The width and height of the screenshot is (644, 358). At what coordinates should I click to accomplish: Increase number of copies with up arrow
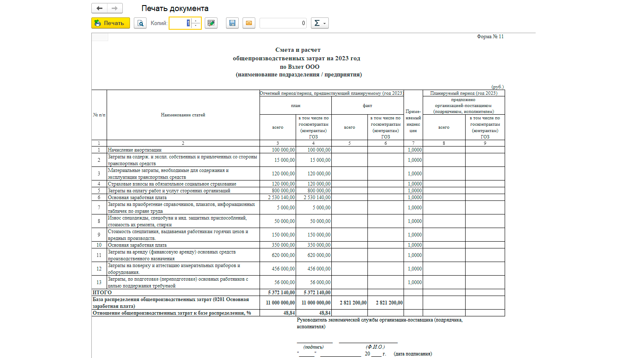[196, 20]
